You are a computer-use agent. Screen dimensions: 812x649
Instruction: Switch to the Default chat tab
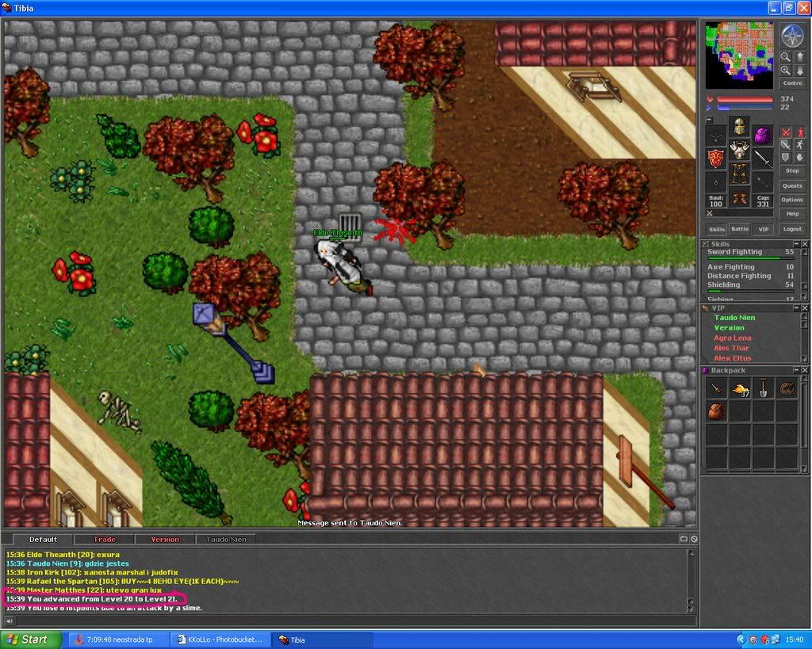click(43, 540)
